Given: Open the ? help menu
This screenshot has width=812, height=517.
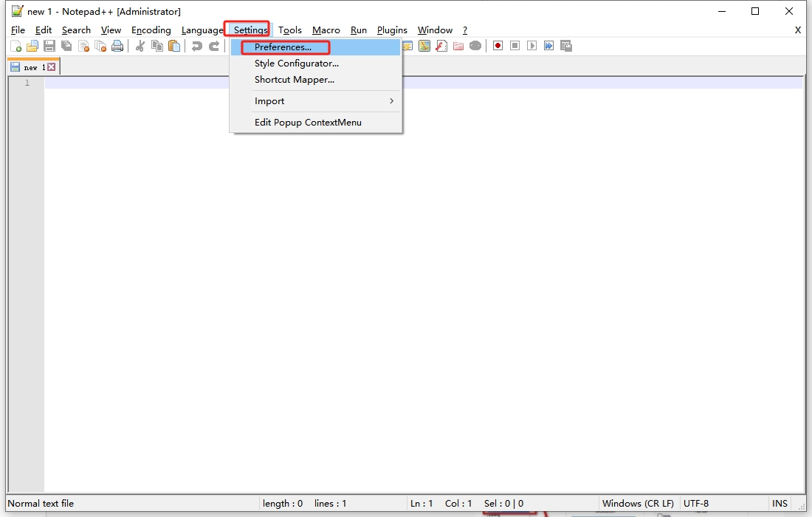Looking at the screenshot, I should click(465, 30).
